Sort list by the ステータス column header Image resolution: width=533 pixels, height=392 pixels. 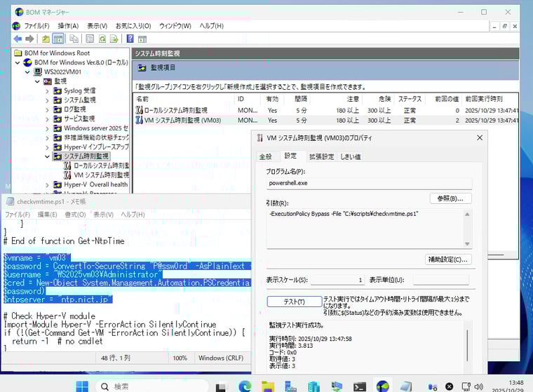(x=410, y=99)
